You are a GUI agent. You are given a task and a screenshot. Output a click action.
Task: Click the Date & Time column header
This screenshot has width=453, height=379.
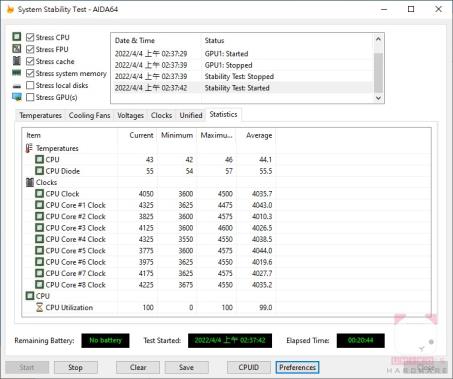[x=157, y=41]
